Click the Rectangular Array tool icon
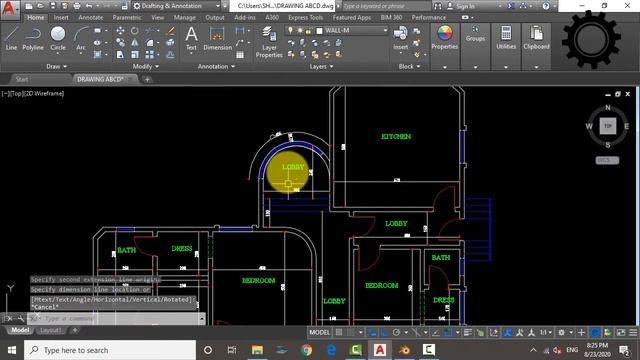This screenshot has width=640, height=360. point(150,54)
